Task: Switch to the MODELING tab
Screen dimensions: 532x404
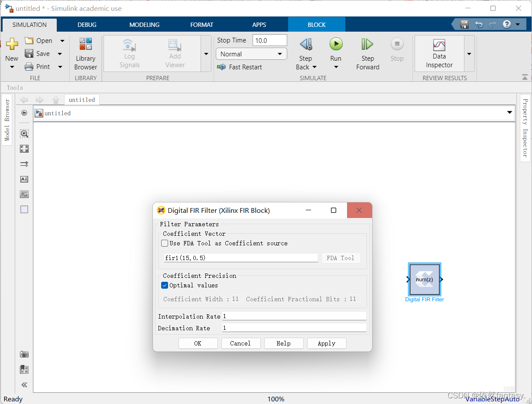Action: pos(144,25)
